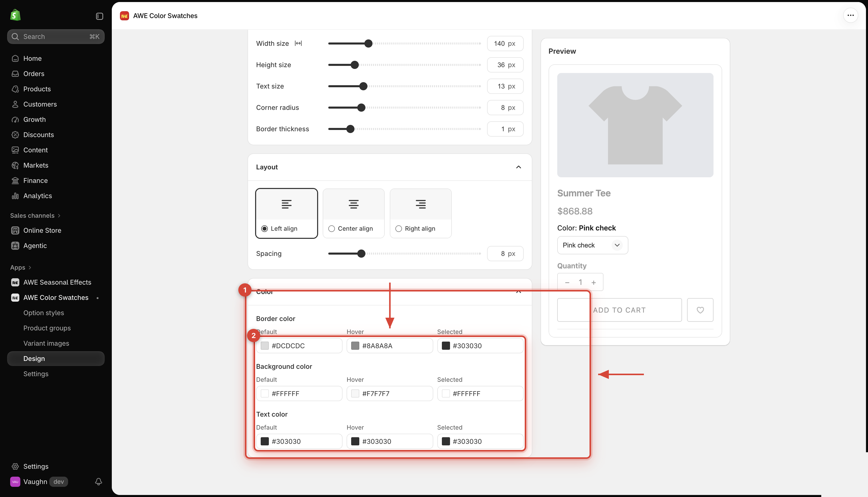Expand the Sales channels section
The height and width of the screenshot is (497, 868).
tap(36, 215)
